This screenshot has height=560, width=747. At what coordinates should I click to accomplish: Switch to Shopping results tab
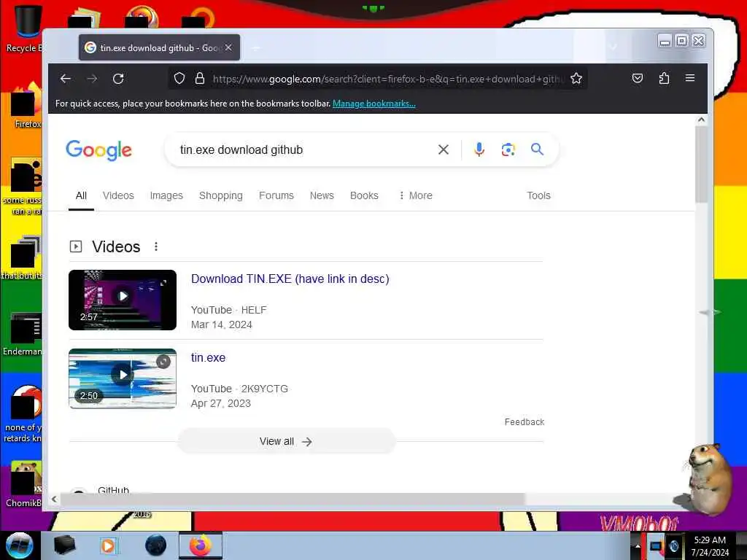[220, 195]
